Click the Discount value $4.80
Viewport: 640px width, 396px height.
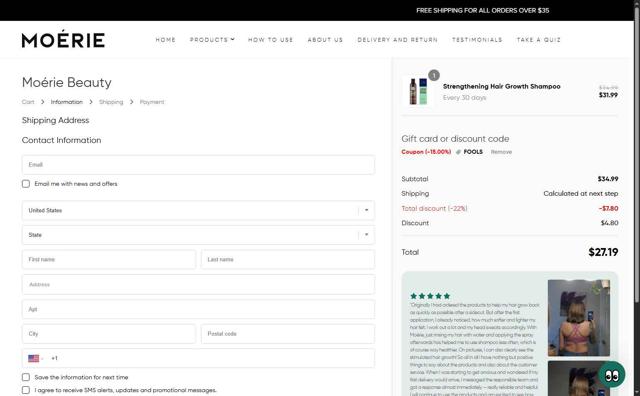tap(609, 223)
